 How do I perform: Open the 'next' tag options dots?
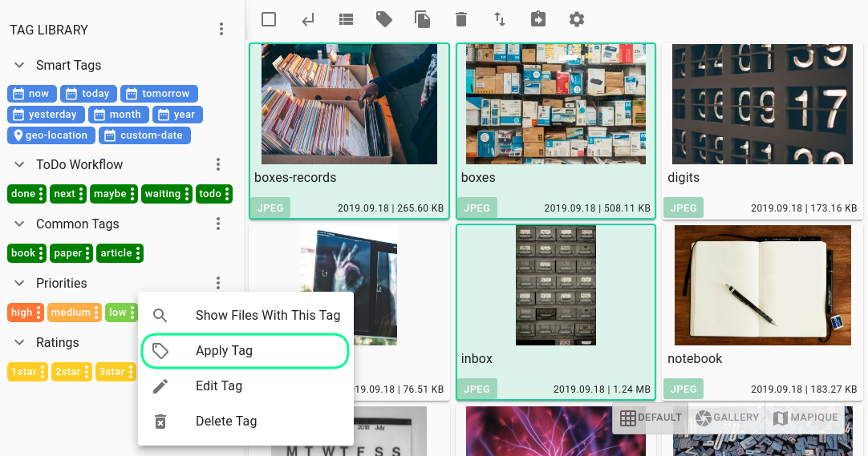[x=81, y=194]
